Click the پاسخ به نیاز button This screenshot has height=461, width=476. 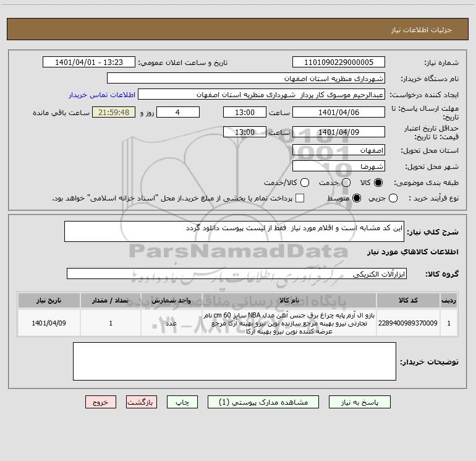point(359,402)
